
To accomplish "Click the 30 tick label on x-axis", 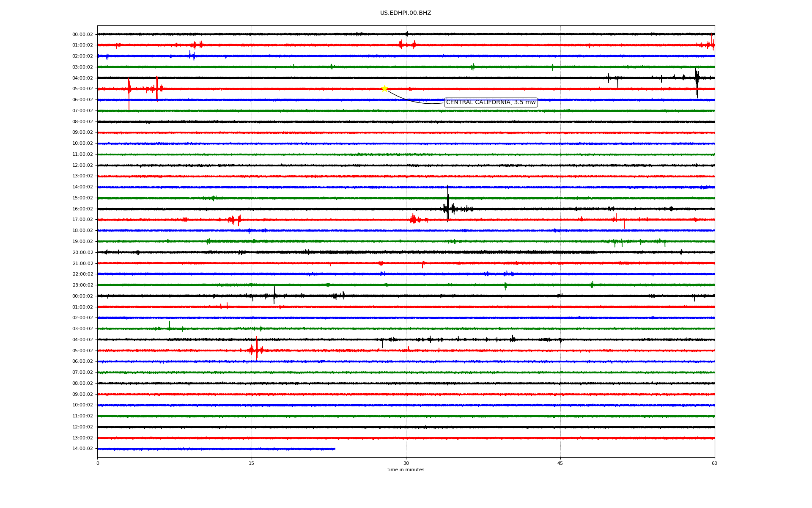I will [x=406, y=463].
